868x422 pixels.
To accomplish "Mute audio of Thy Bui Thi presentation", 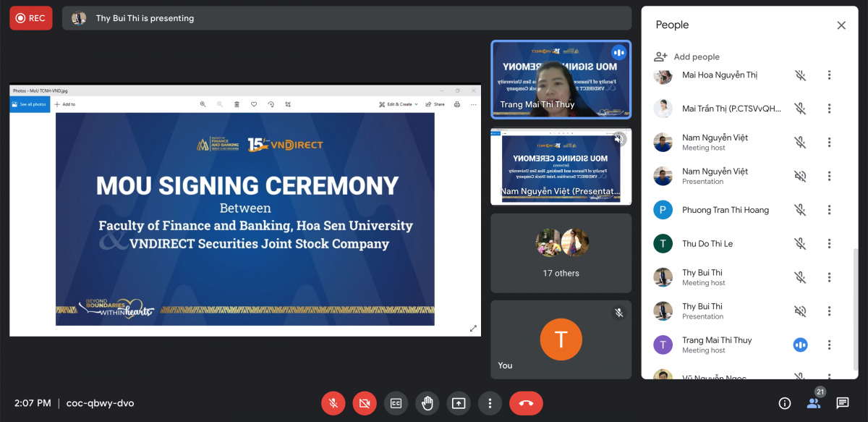I will [800, 311].
